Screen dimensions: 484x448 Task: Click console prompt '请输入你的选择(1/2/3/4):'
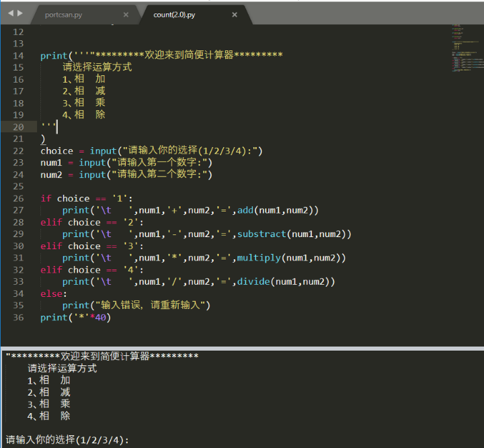tap(67, 440)
